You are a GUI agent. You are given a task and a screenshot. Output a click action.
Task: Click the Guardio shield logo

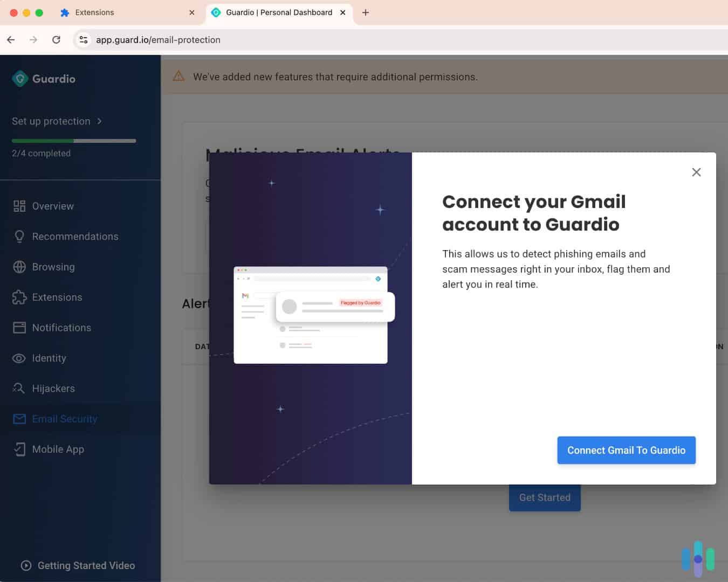19,78
